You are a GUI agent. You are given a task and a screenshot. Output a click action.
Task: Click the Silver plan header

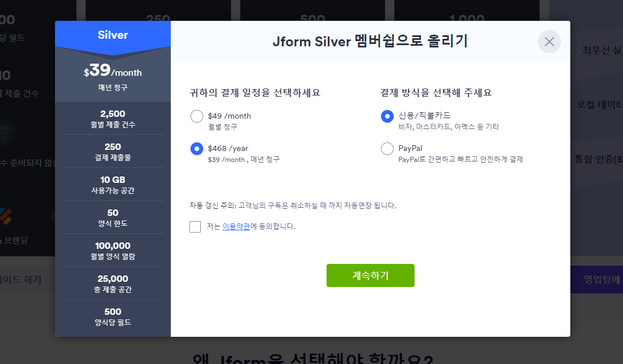tap(113, 35)
